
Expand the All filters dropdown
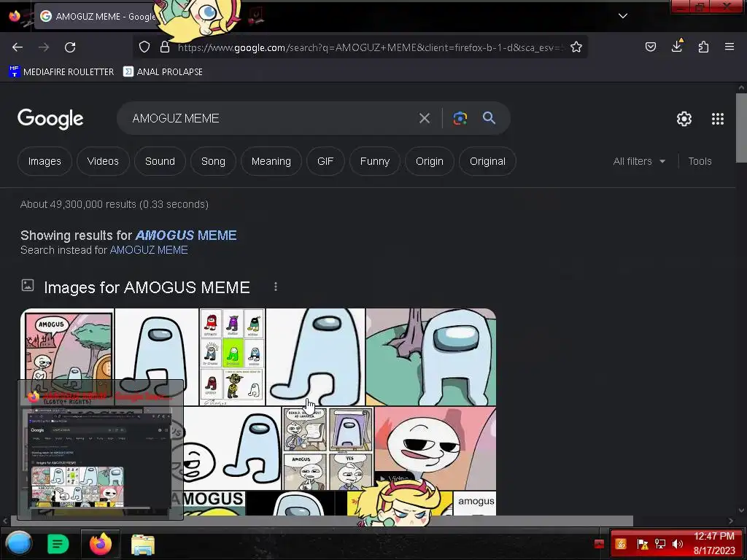click(639, 161)
